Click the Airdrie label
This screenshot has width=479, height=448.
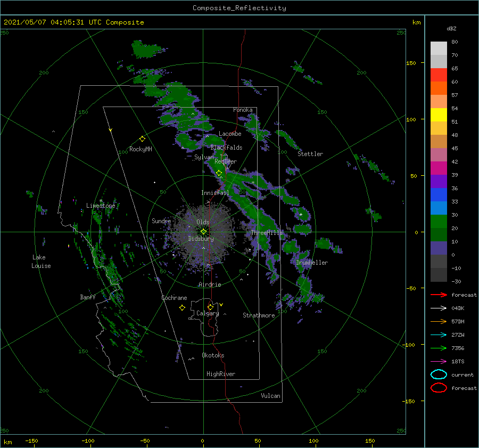click(x=210, y=284)
